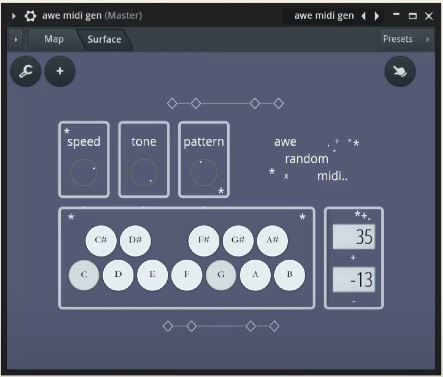Switch to the Surface tab

coord(104,39)
